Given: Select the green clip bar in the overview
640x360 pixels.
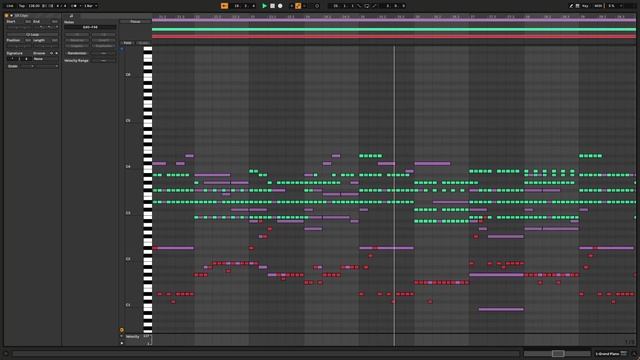Looking at the screenshot, I should click(394, 29).
